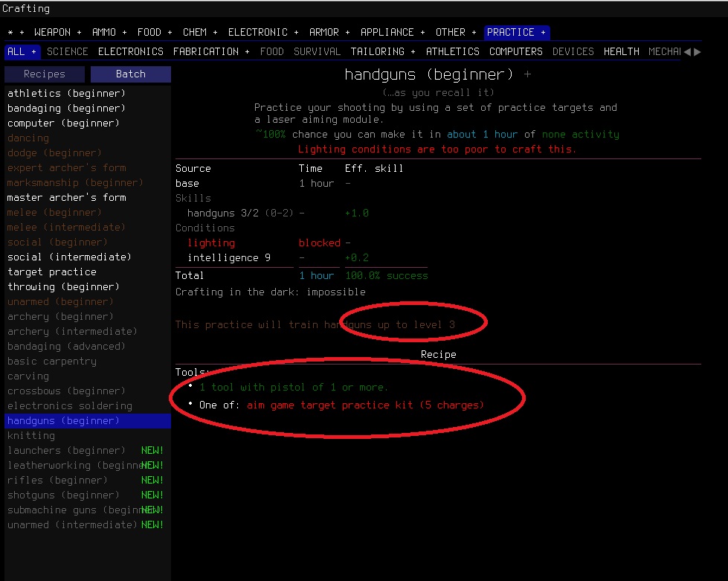The width and height of the screenshot is (728, 581).
Task: Select dancing recipe
Action: point(88,138)
